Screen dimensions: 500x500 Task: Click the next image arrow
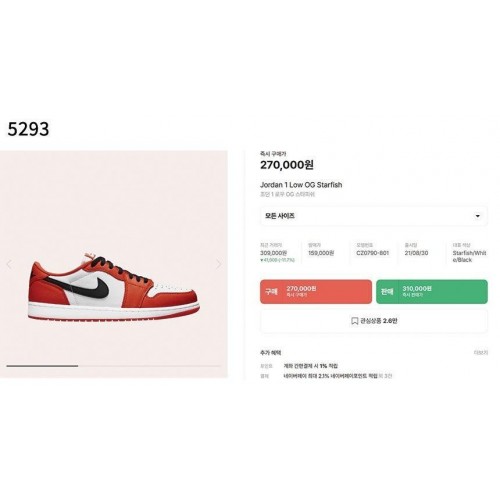[219, 264]
